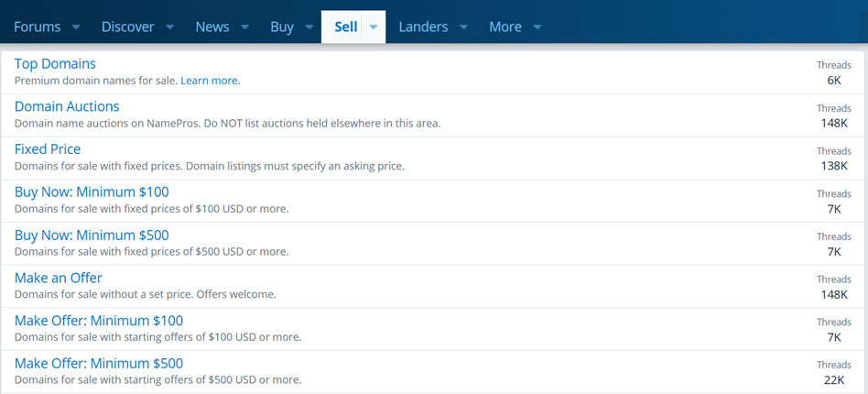Screen dimensions: 868x394
Task: Click 'Premium domain names for sale.' description
Action: point(96,81)
